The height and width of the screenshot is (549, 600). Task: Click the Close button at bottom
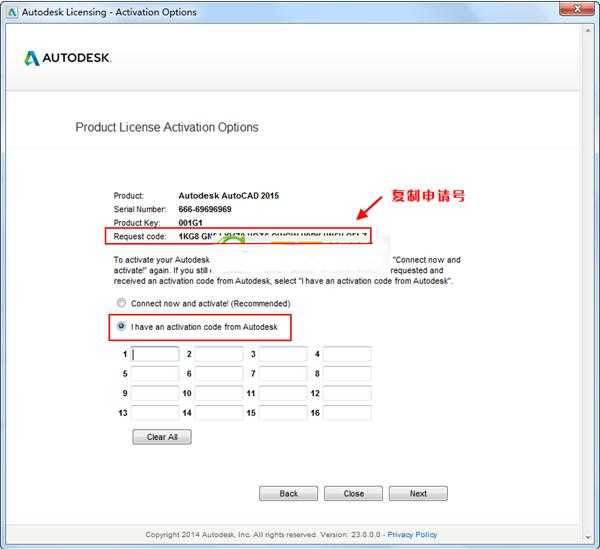point(353,494)
